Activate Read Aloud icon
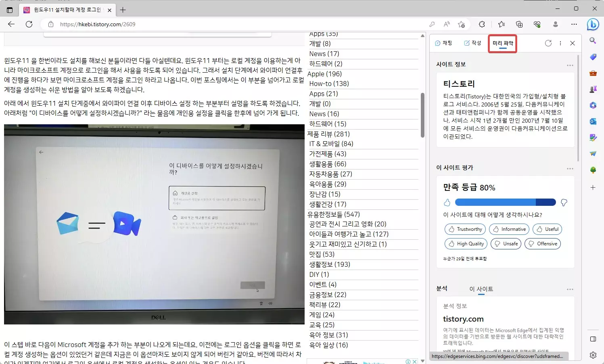The width and height of the screenshot is (604, 364). tap(447, 24)
